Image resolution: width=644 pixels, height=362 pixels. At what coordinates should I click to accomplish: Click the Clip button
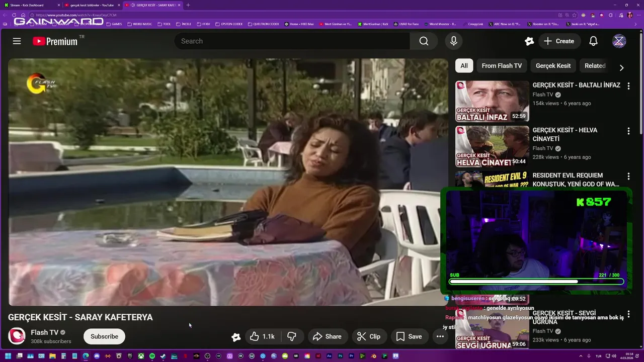pos(369,336)
